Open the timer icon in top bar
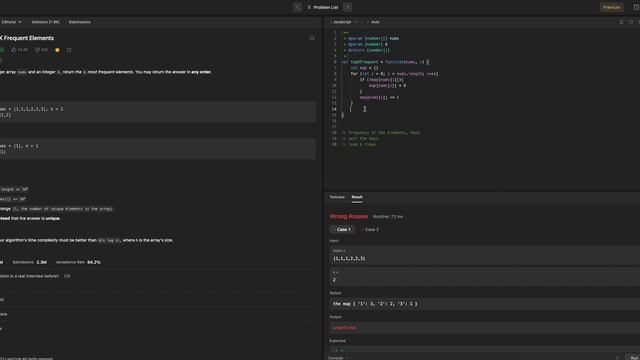The width and height of the screenshot is (640, 360). tap(636, 7)
